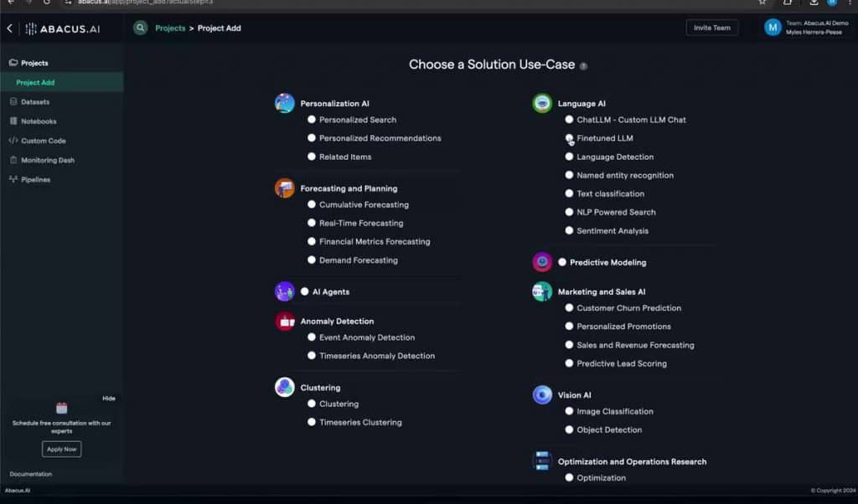Go to Pipelines in the sidebar
Viewport: 858px width, 504px height.
[35, 180]
